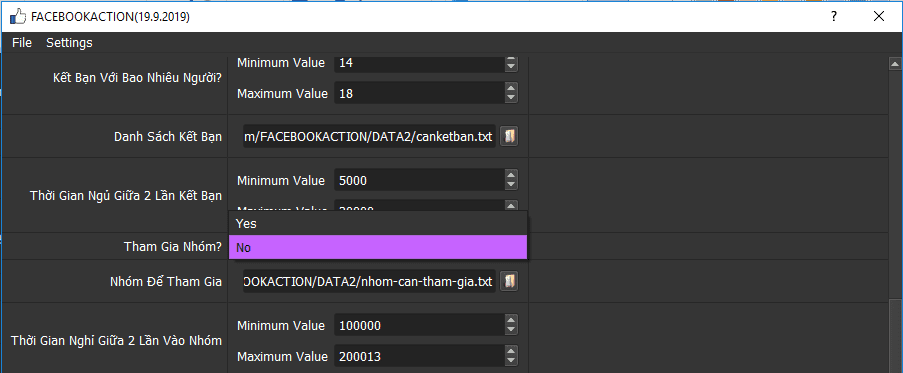Increase Minimum Value 100000 with up arrow

pos(511,321)
